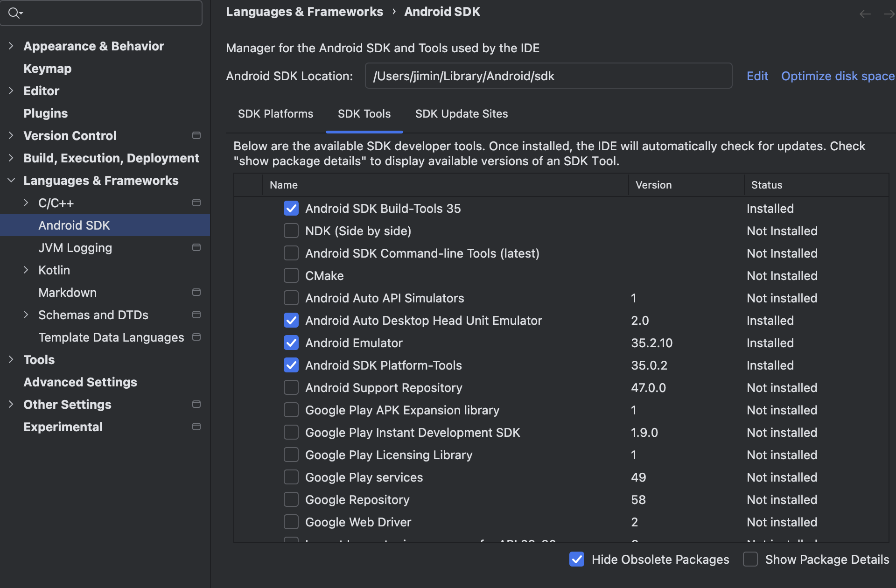Disable Hide Obsolete Packages checkbox
This screenshot has width=896, height=588.
577,559
